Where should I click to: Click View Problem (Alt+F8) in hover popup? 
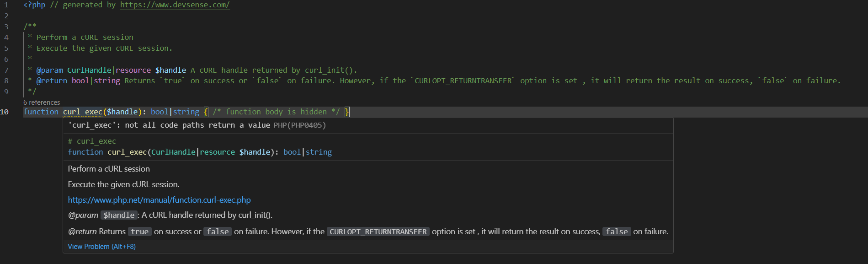click(101, 247)
